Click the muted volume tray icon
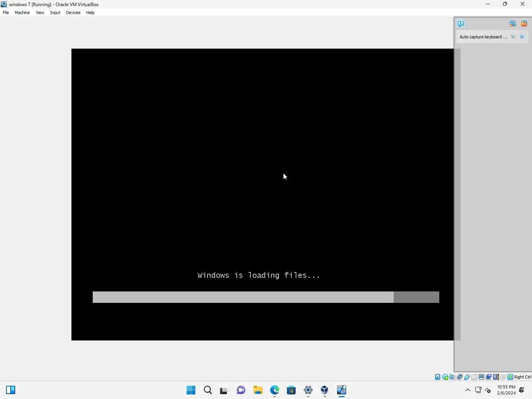 click(x=488, y=390)
